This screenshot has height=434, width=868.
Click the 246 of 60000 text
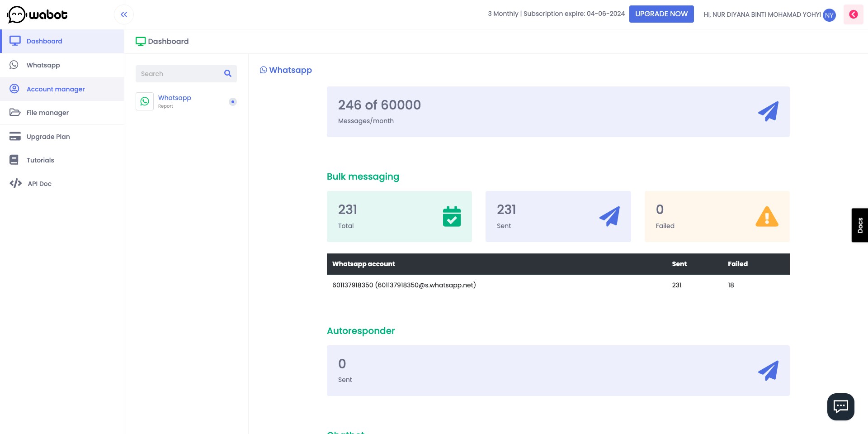(379, 105)
